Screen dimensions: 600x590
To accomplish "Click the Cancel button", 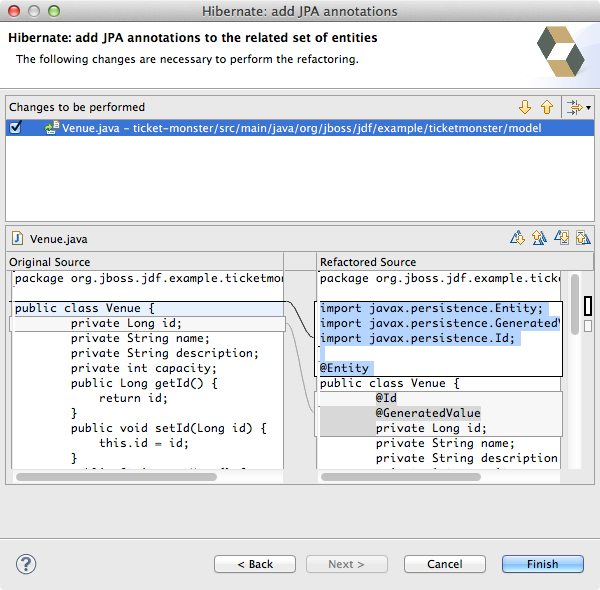I will [445, 564].
